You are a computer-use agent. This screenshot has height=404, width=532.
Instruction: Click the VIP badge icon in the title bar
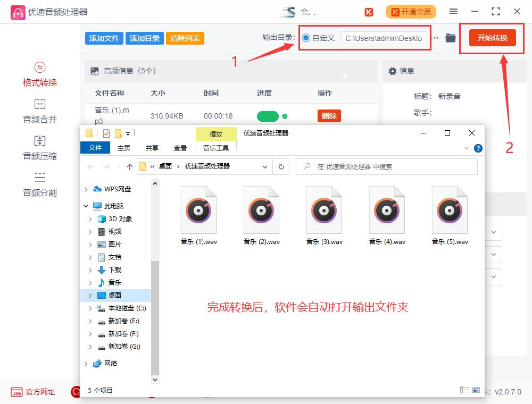tap(368, 11)
